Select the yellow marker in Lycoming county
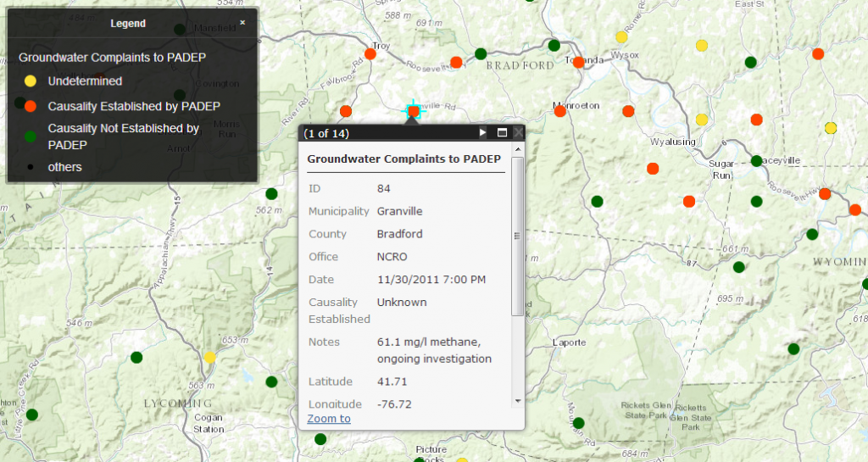The width and height of the screenshot is (868, 462). coord(210,358)
